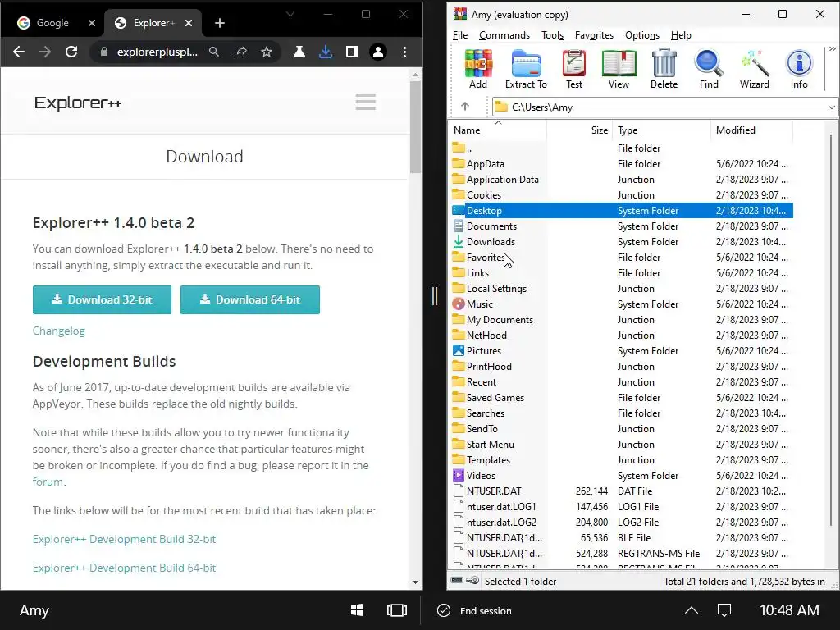The width and height of the screenshot is (840, 630).
Task: Click End session in the taskbar
Action: point(475,610)
